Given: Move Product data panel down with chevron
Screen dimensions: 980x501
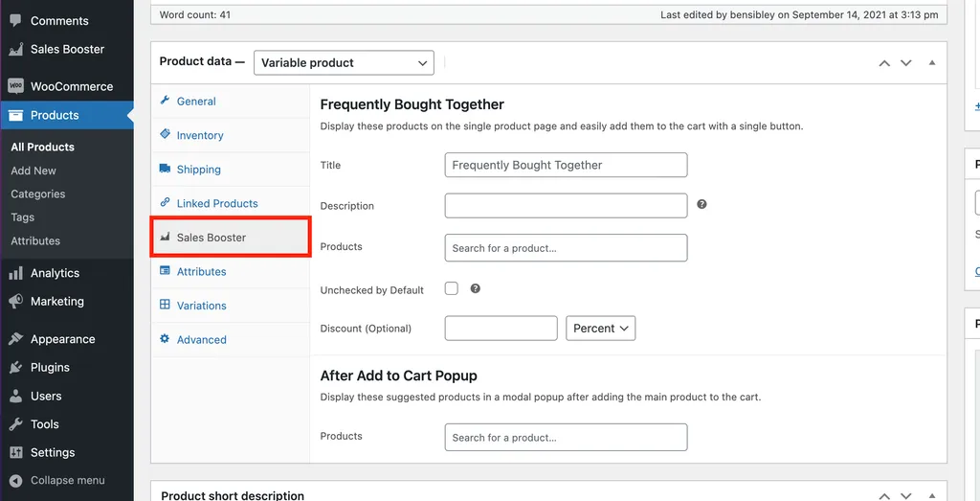Looking at the screenshot, I should click(x=905, y=62).
